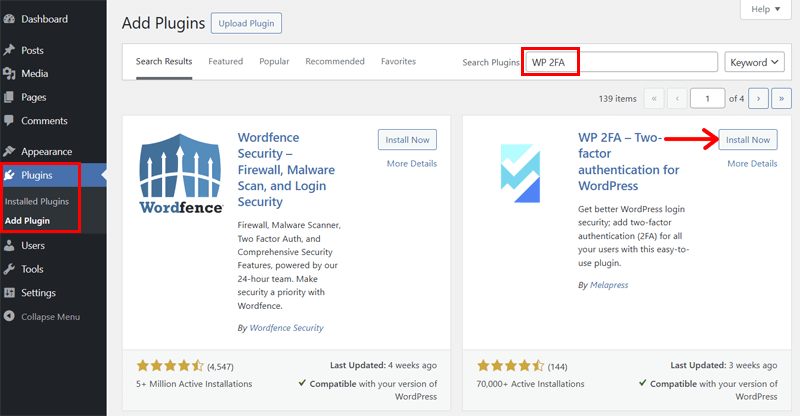
Task: Click '5+ Million Active Installations' text
Action: pos(194,384)
